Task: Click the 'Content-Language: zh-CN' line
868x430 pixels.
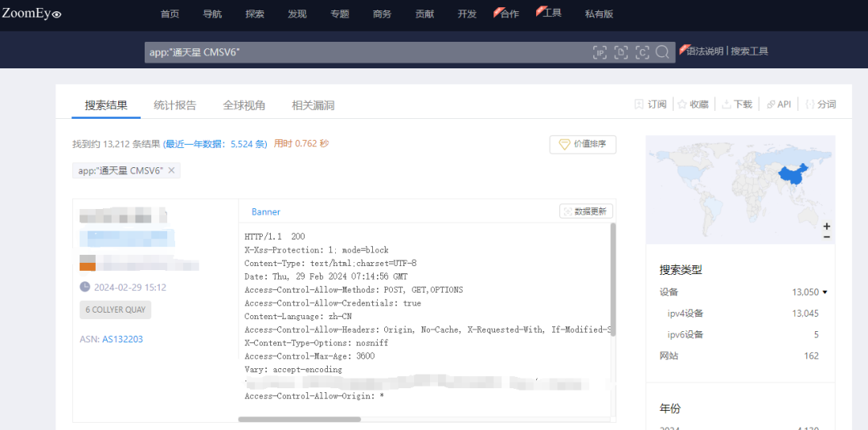Action: point(298,317)
